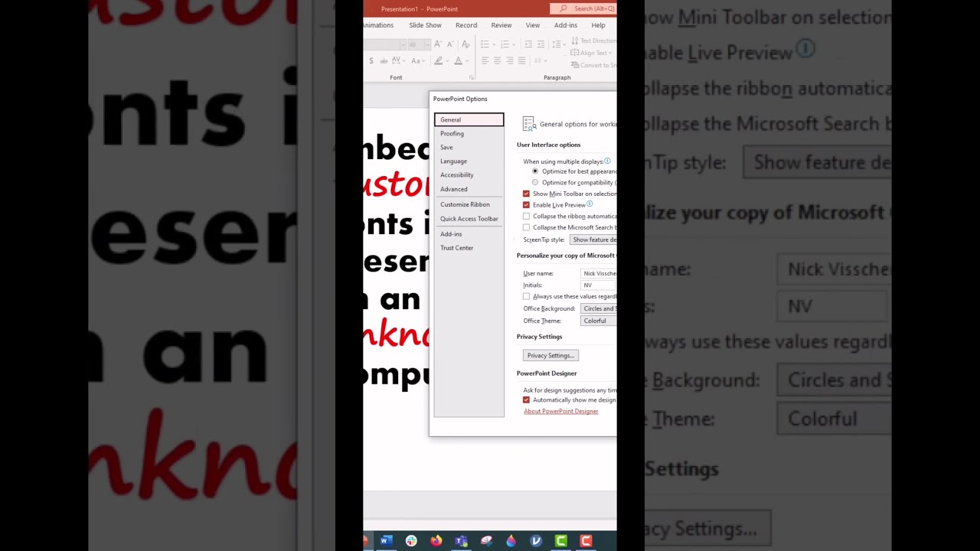Open the Add-ins ribbon tab
This screenshot has width=980, height=551.
point(566,25)
